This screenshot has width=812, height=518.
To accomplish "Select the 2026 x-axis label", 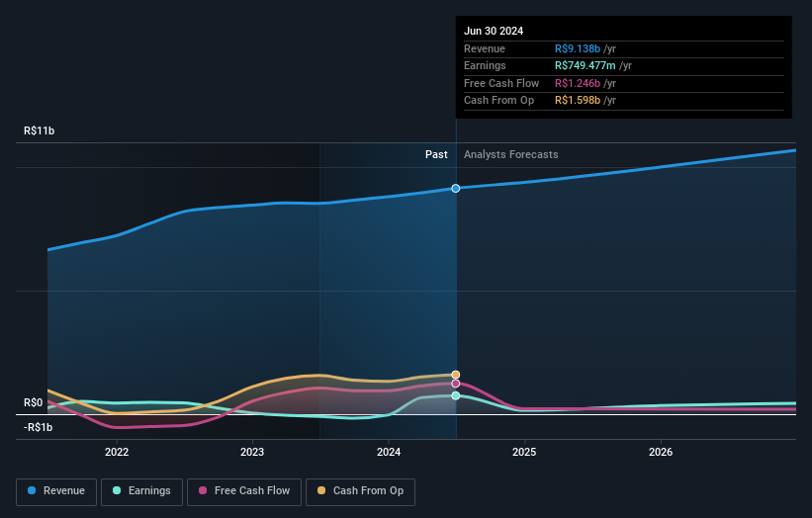I will click(661, 452).
